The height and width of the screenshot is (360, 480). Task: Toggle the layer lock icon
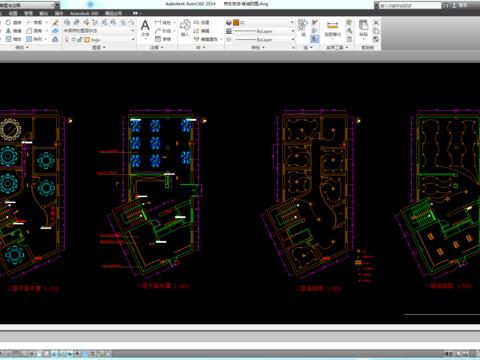pyautogui.click(x=80, y=39)
